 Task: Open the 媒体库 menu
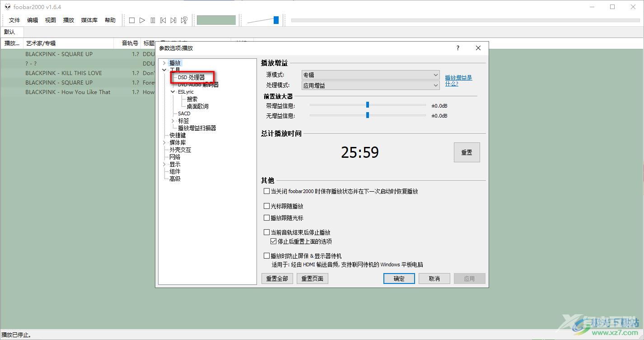[x=89, y=20]
